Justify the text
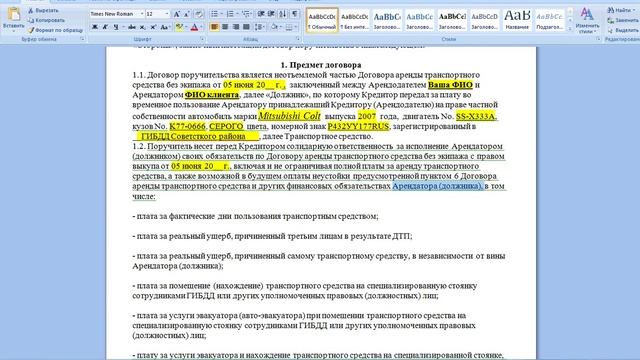The image size is (640, 360). 246,27
